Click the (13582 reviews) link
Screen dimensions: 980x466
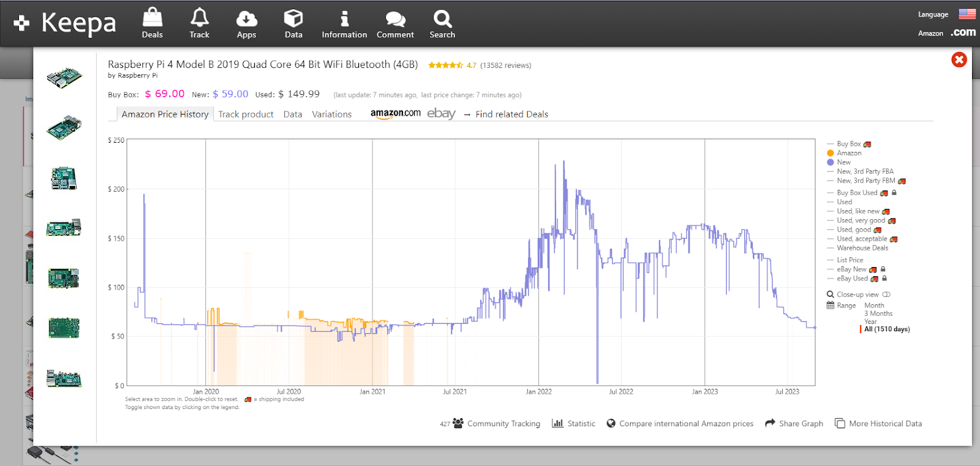click(506, 66)
